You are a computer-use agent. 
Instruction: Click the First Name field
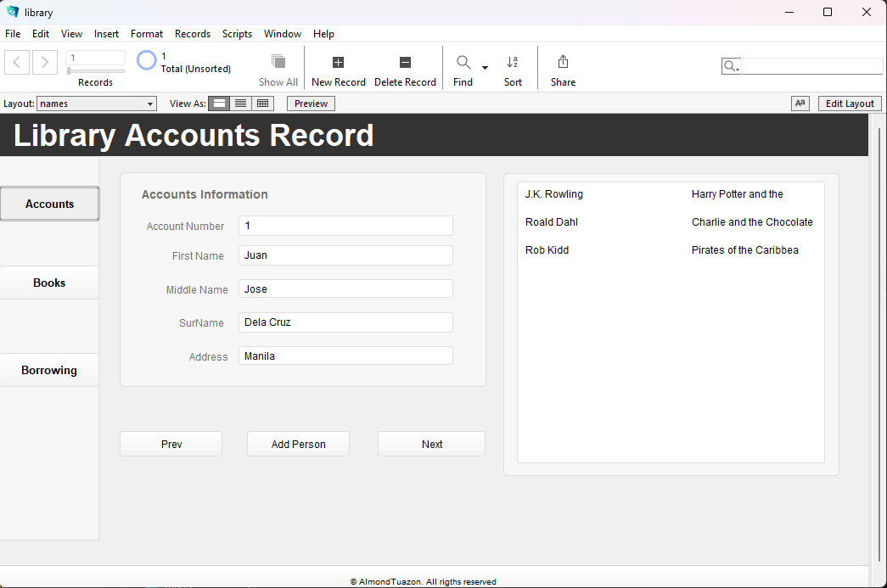click(345, 255)
